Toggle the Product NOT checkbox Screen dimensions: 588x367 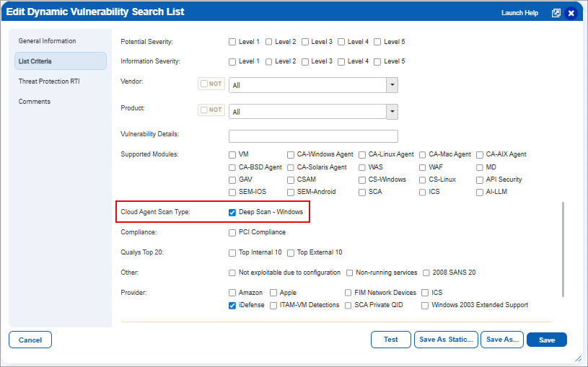coord(204,110)
